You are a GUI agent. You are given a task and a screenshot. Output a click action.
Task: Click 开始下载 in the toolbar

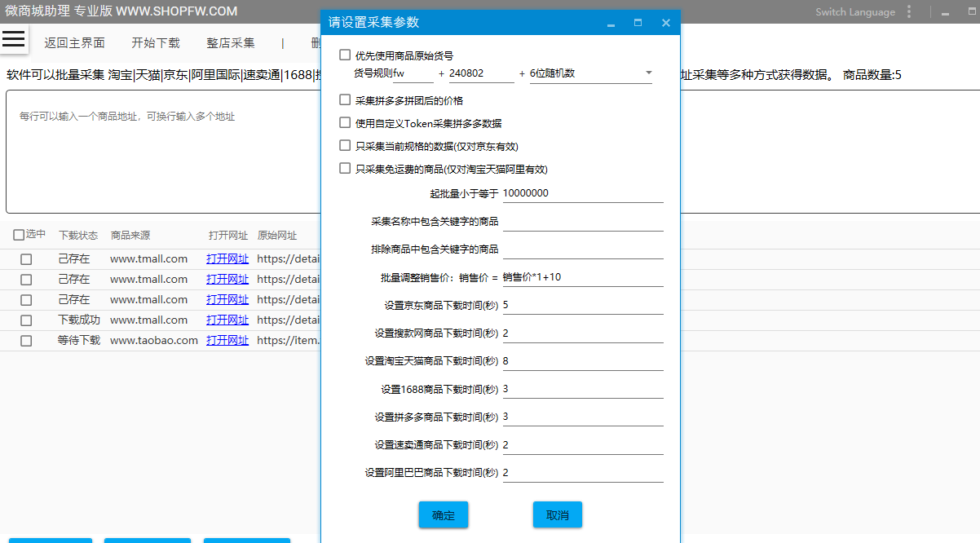pyautogui.click(x=156, y=43)
